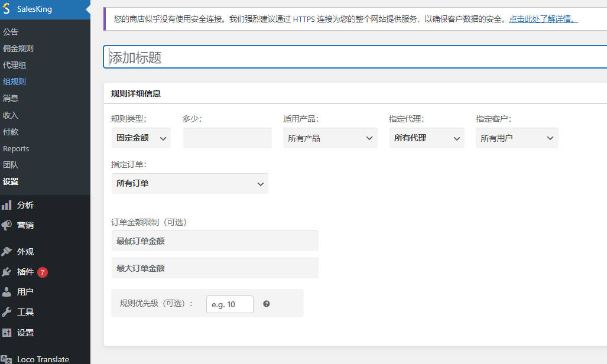This screenshot has width=607, height=364.
Task: Open the 适用产品 dropdown showing 所有产品
Action: (330, 138)
